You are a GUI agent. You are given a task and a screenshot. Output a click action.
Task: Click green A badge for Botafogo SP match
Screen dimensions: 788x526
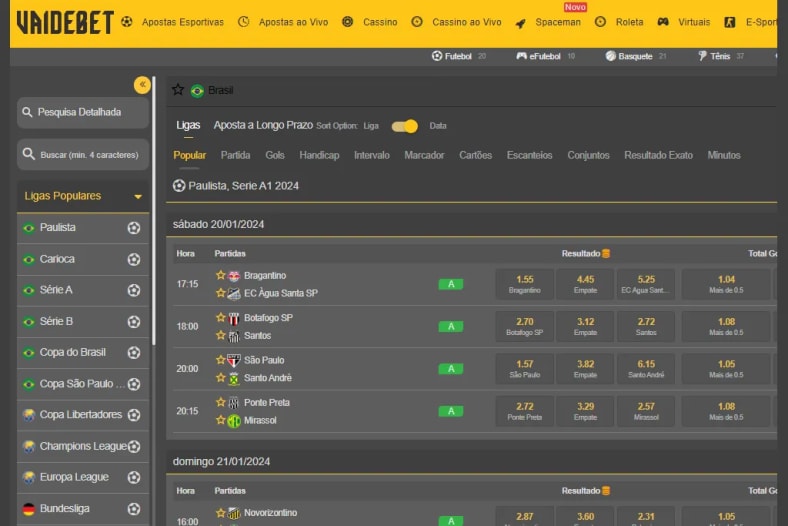[451, 327]
